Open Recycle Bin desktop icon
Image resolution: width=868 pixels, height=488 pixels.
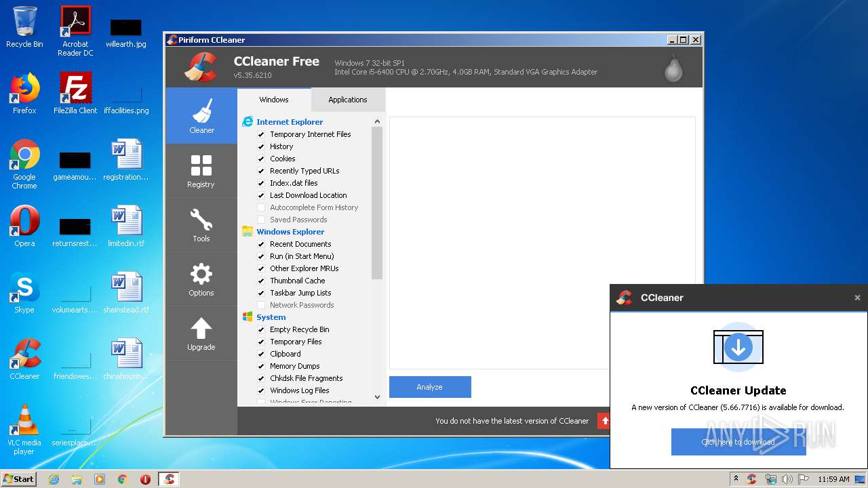[x=24, y=27]
